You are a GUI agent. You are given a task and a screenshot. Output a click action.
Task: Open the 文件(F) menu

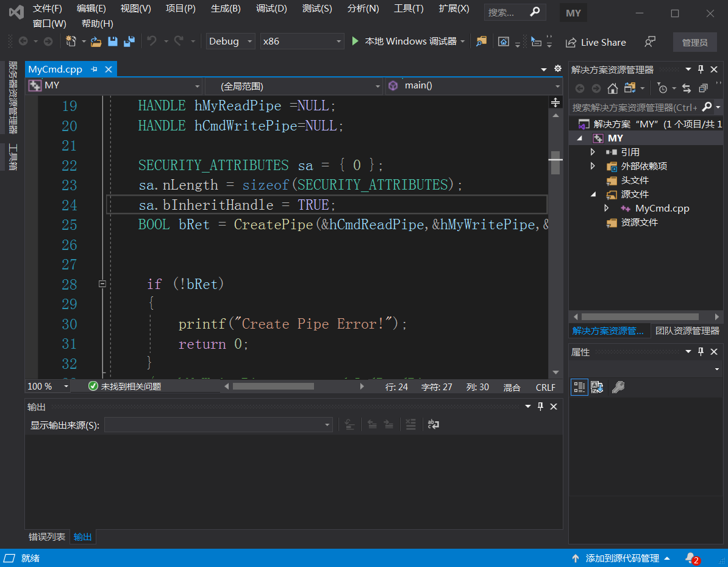[48, 9]
